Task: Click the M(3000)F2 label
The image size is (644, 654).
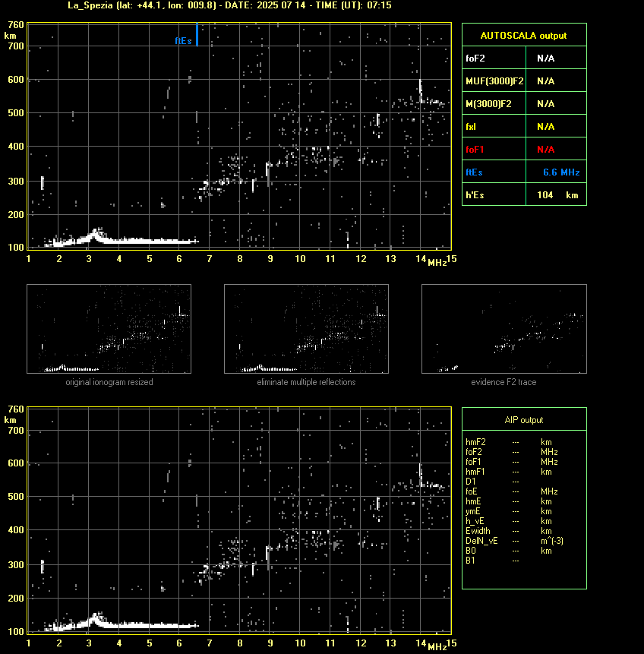Action: pos(488,104)
